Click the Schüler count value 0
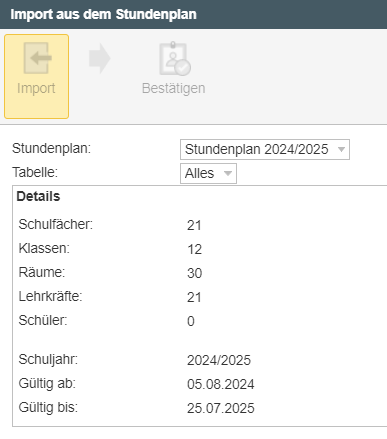 tap(191, 321)
